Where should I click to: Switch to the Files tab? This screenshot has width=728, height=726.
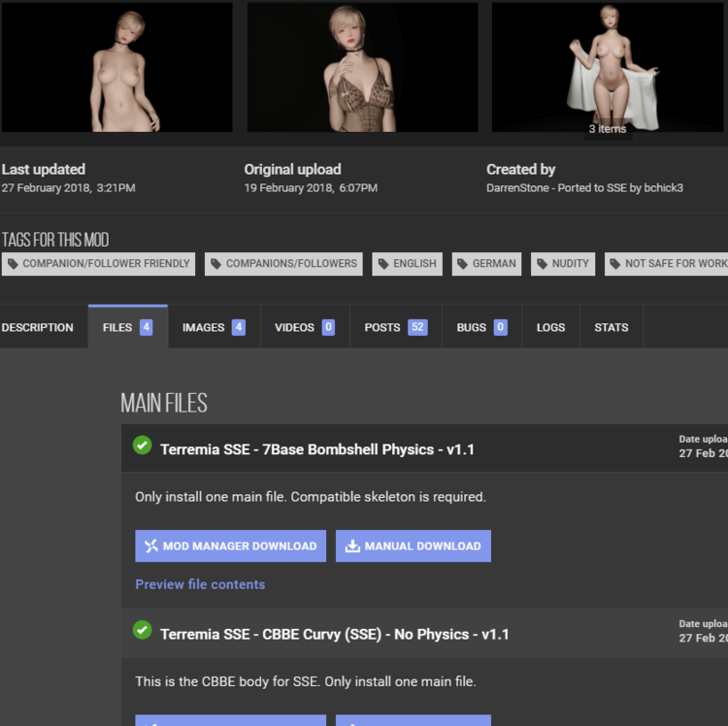pyautogui.click(x=128, y=327)
